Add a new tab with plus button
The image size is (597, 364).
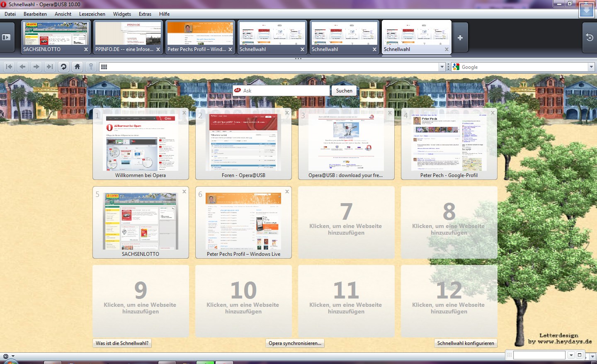point(460,38)
